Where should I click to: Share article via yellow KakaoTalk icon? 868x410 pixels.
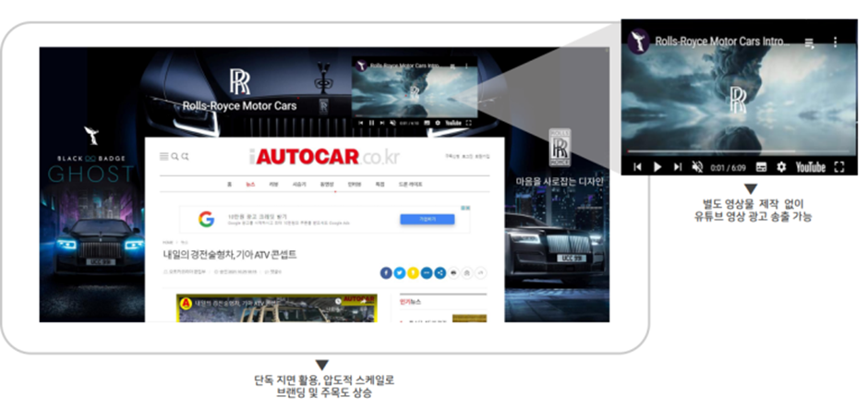pos(413,272)
